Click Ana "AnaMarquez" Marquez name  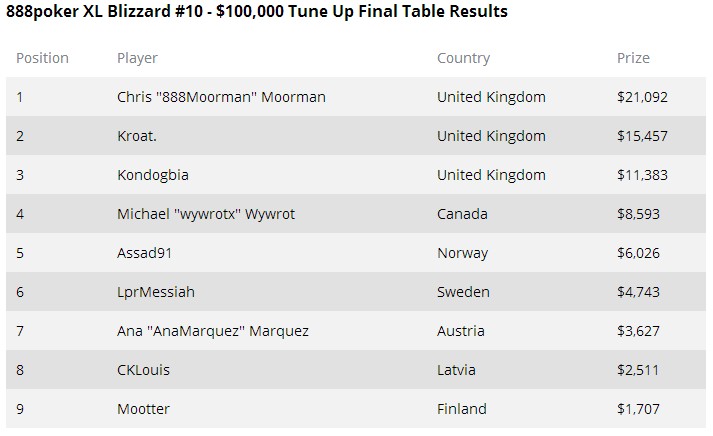pyautogui.click(x=213, y=331)
